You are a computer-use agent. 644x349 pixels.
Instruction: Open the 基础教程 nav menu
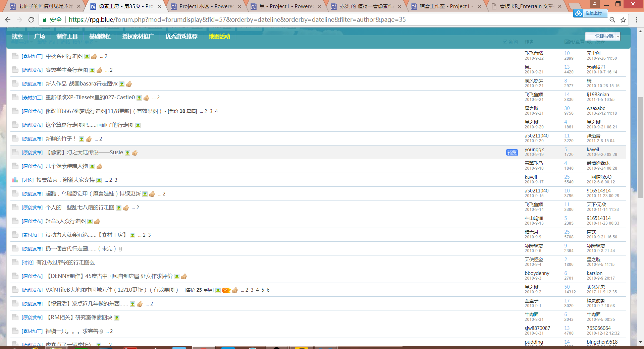click(100, 36)
